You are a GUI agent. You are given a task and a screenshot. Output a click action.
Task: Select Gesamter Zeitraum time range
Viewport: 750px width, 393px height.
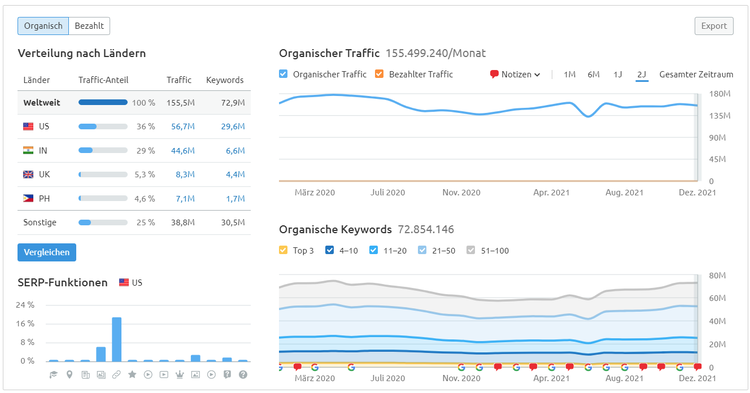pyautogui.click(x=696, y=75)
